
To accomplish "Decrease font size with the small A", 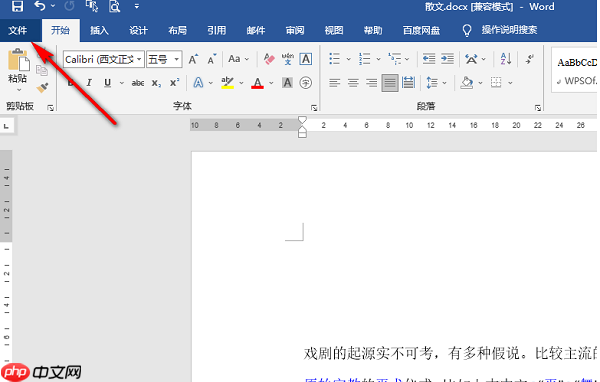I will pos(212,59).
